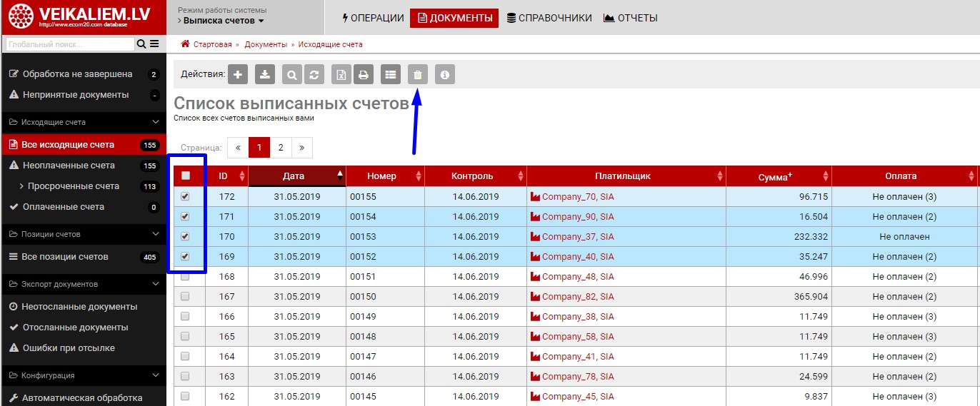Check the checkbox for invoice ID 168

tap(186, 276)
